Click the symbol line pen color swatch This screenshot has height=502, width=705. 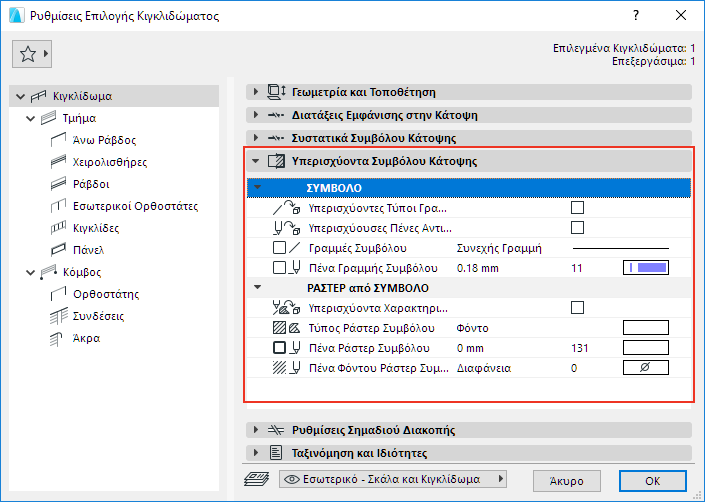644,268
